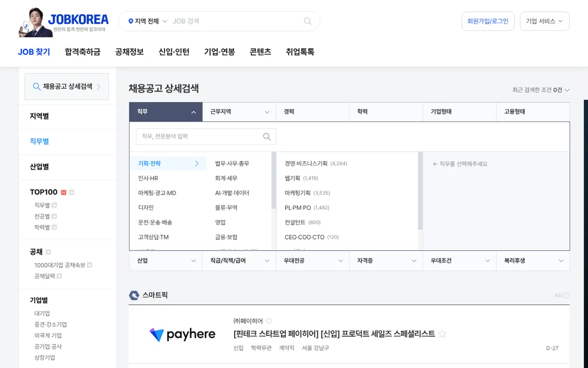
Task: Click the star icon beside the 페이히어 job title
Action: click(x=442, y=334)
